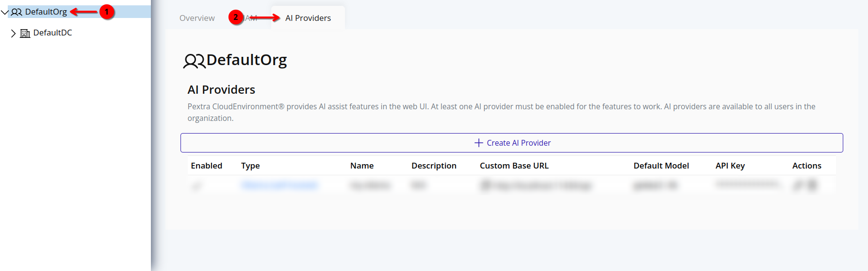868x271 pixels.
Task: Click the Actions column header
Action: click(x=806, y=166)
